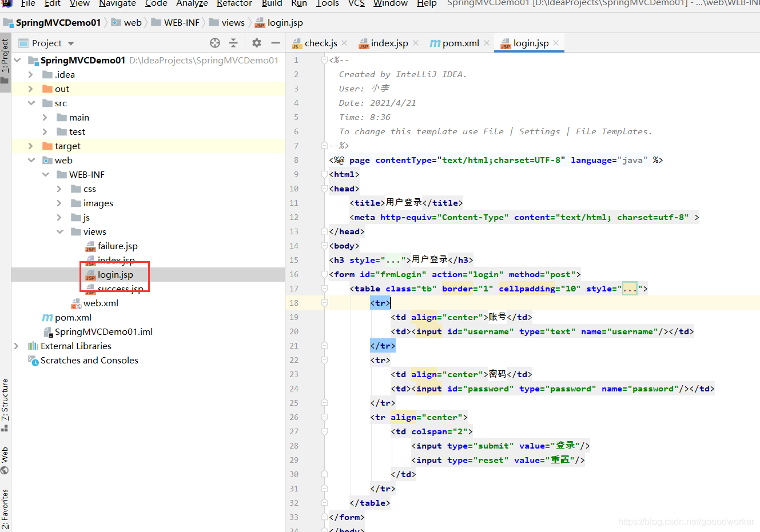This screenshot has width=760, height=532.
Task: Open Project panel settings gear
Action: point(257,43)
